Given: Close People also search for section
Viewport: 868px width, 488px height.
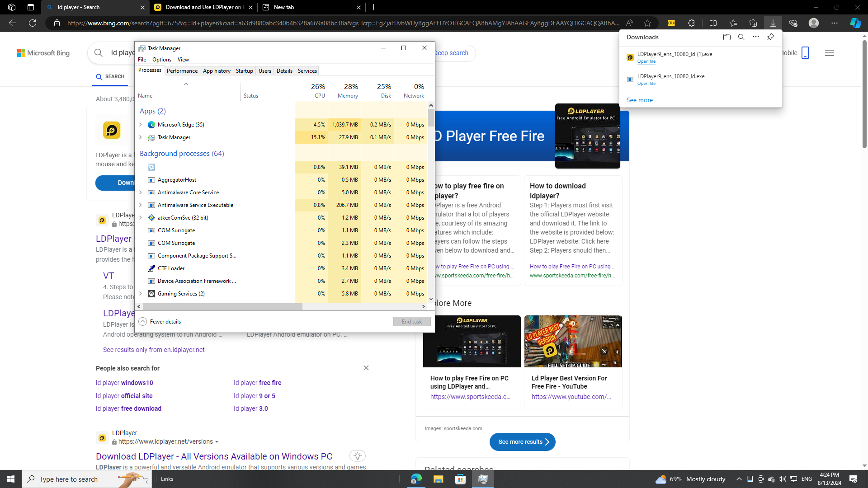Looking at the screenshot, I should pyautogui.click(x=366, y=368).
